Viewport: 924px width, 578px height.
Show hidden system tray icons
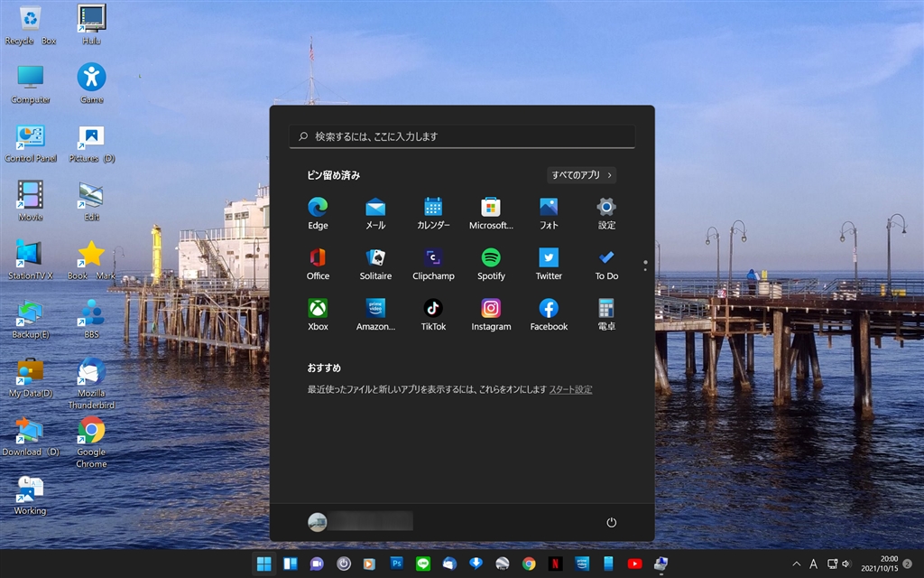796,564
